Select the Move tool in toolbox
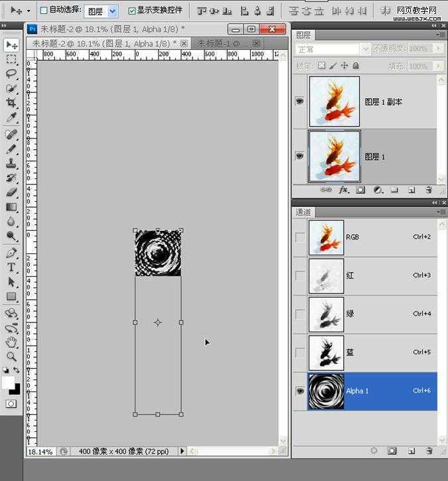This screenshot has width=448, height=481. [x=12, y=45]
